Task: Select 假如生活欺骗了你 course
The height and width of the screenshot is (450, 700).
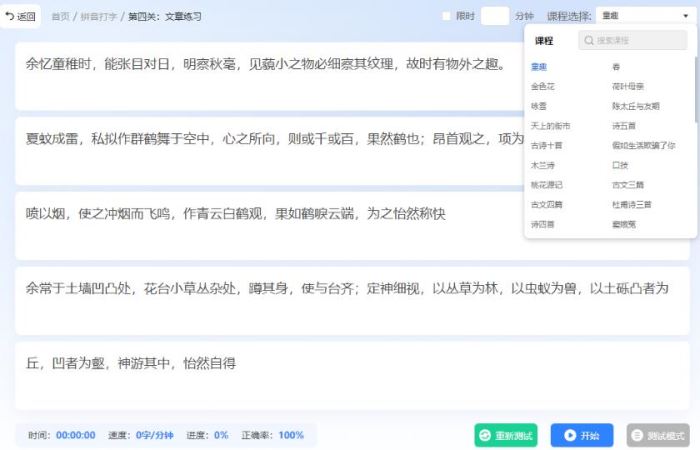Action: point(643,146)
